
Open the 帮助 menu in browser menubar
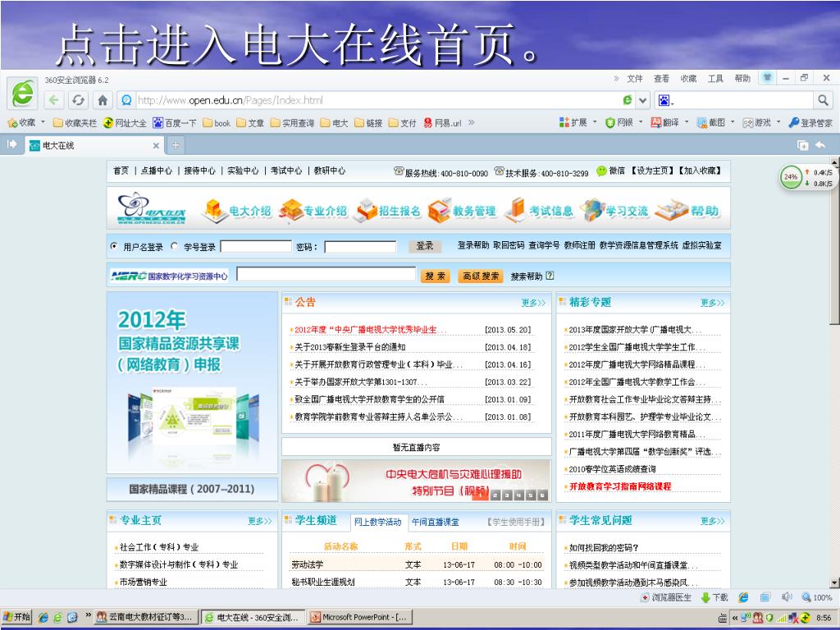point(742,78)
